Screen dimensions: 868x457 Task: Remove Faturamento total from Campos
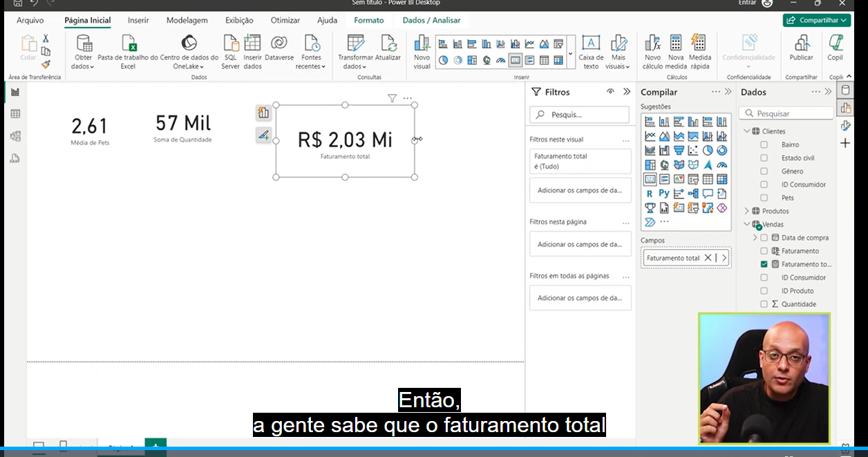tap(707, 258)
